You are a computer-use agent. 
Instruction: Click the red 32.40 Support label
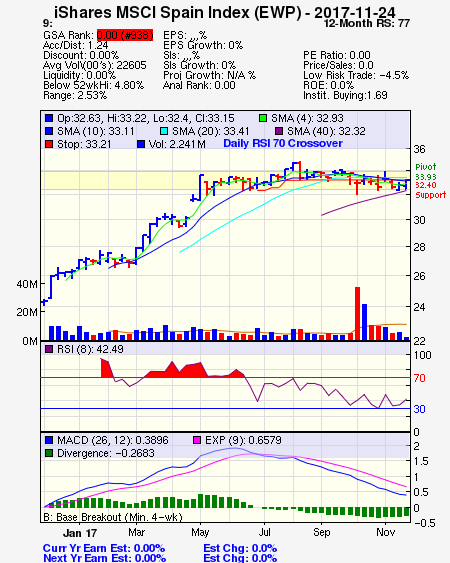tap(430, 190)
